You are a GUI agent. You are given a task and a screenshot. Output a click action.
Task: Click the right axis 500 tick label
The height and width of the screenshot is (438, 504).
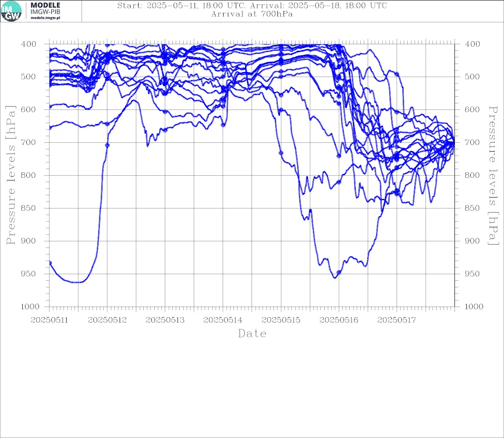tap(472, 77)
